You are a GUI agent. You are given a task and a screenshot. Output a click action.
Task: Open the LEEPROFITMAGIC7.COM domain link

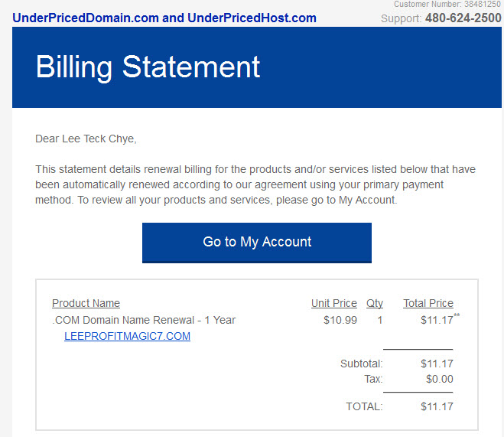click(x=127, y=336)
